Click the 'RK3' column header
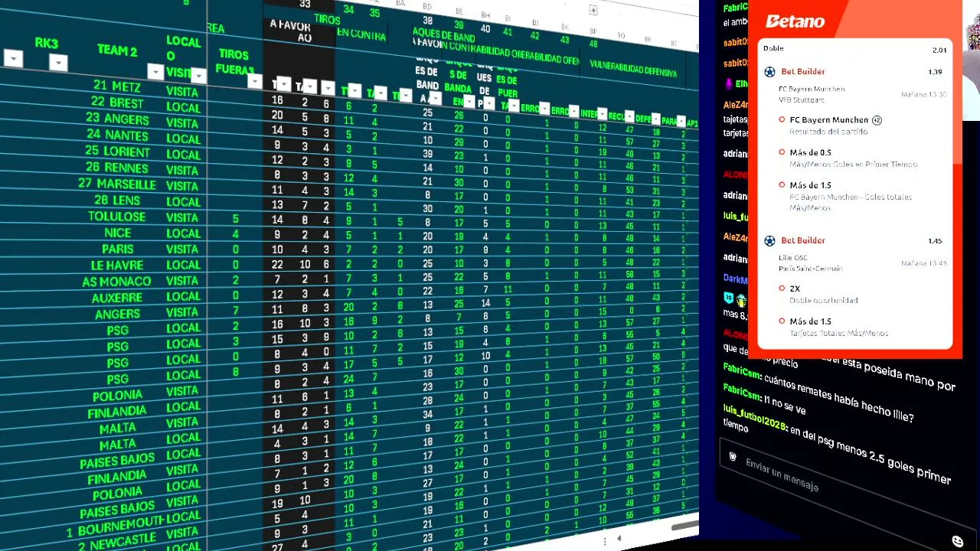Screen dimensions: 980x551 click(x=46, y=43)
